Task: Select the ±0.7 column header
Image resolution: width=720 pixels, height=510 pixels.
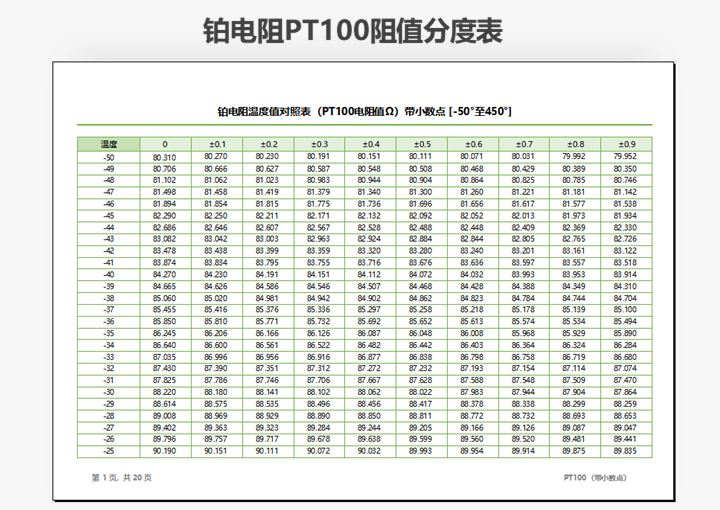Action: (523, 145)
